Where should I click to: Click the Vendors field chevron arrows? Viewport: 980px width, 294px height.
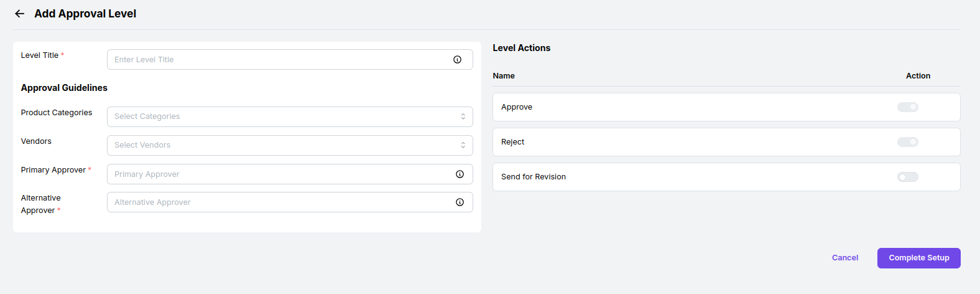click(x=463, y=145)
